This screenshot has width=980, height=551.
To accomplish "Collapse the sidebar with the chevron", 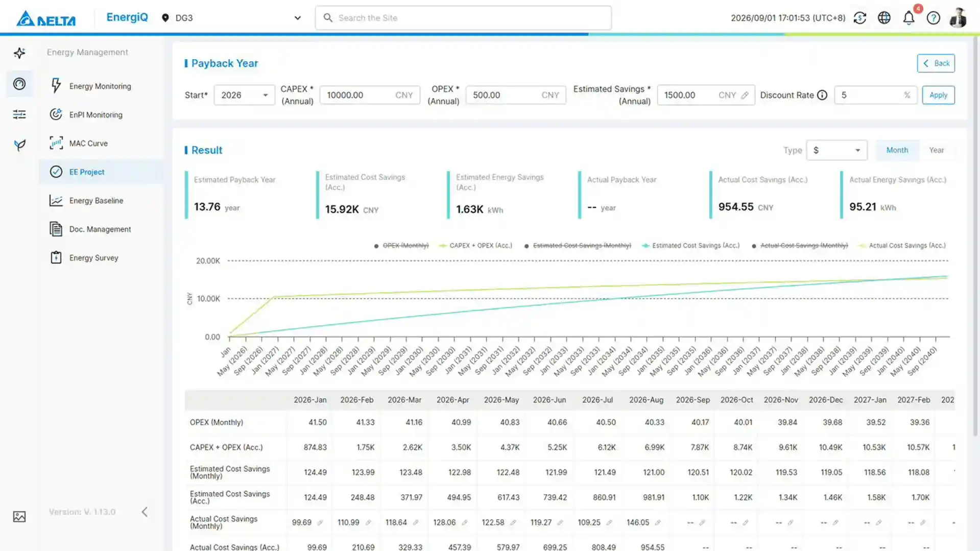I will coord(145,512).
